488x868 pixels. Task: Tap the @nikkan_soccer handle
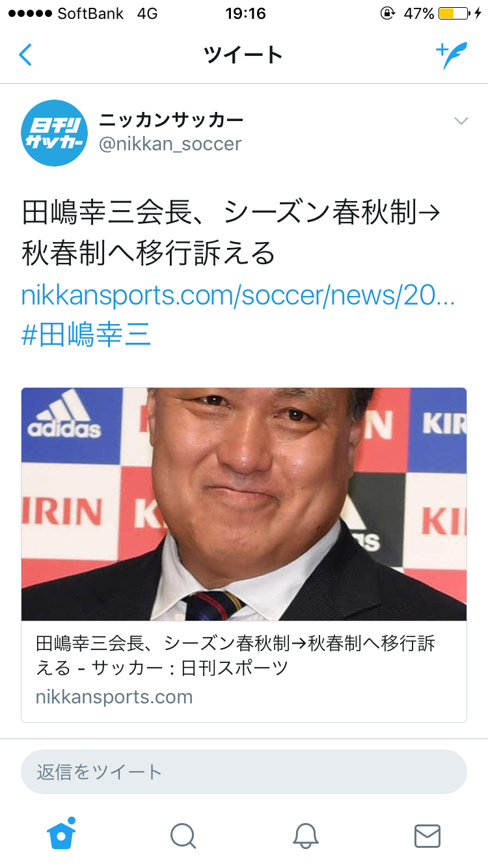[170, 144]
